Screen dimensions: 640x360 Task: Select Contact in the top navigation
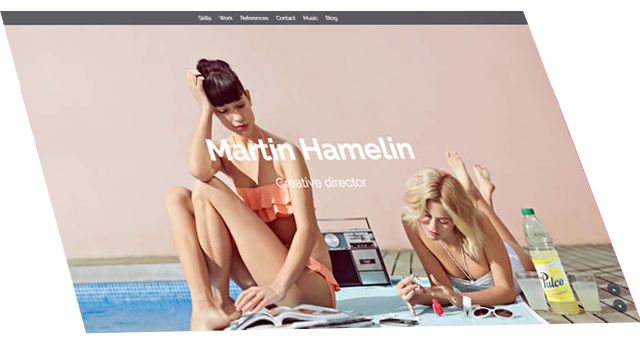[286, 18]
